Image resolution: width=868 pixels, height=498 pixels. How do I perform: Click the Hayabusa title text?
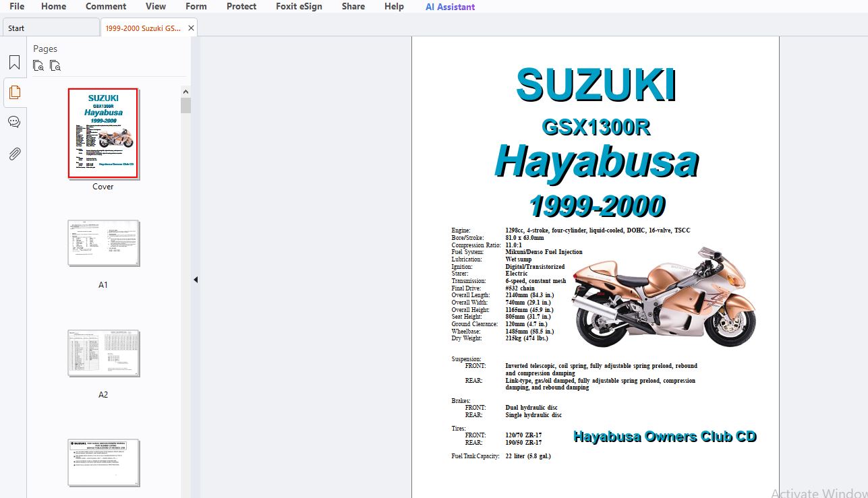tap(596, 162)
